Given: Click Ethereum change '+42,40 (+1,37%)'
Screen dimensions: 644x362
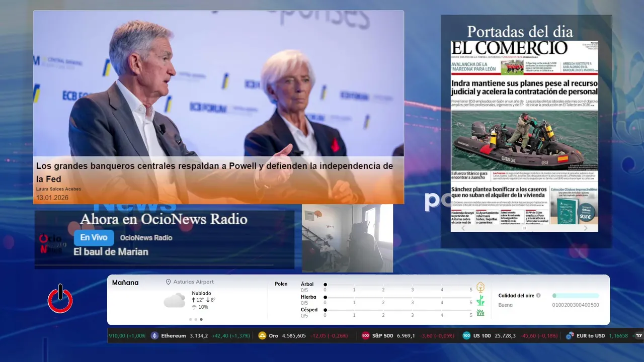Looking at the screenshot, I should 231,336.
